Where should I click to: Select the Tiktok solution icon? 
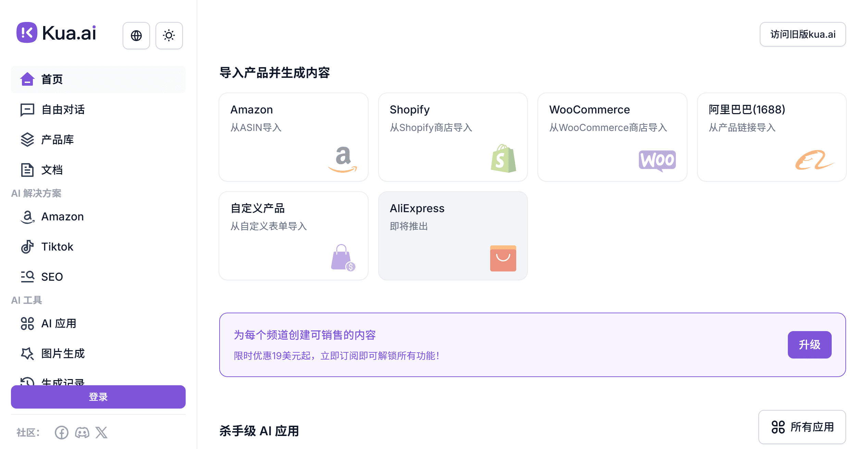[27, 246]
